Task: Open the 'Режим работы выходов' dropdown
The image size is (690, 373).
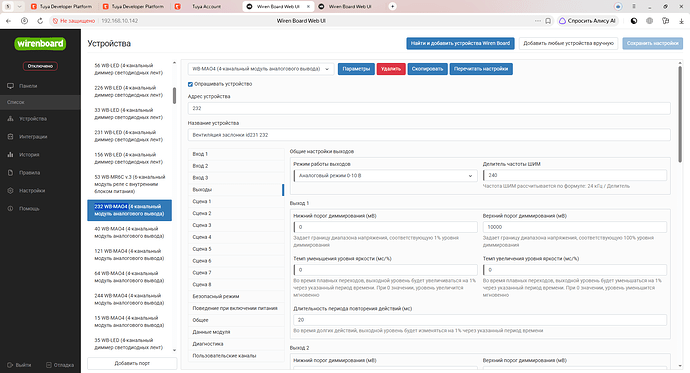Action: (x=385, y=176)
